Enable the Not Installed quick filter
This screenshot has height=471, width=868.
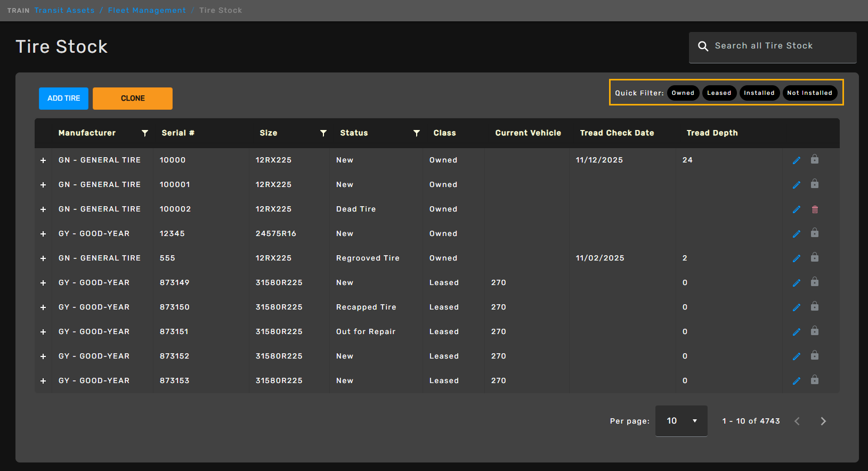pyautogui.click(x=809, y=93)
